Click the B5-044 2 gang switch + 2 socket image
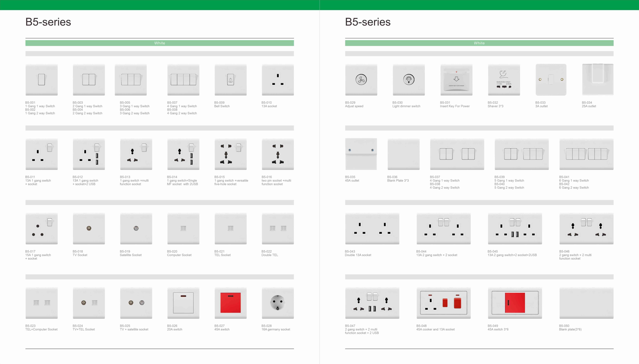 [444, 229]
